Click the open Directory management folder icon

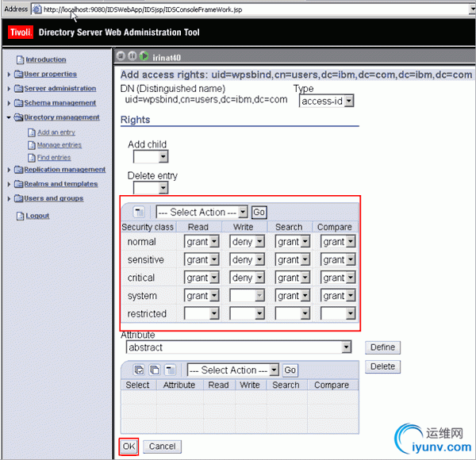click(18, 117)
